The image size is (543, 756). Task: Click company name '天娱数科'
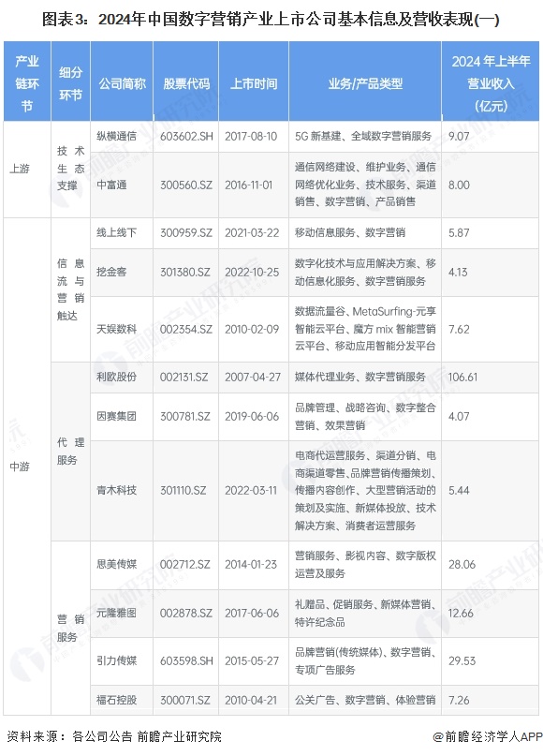coord(116,329)
